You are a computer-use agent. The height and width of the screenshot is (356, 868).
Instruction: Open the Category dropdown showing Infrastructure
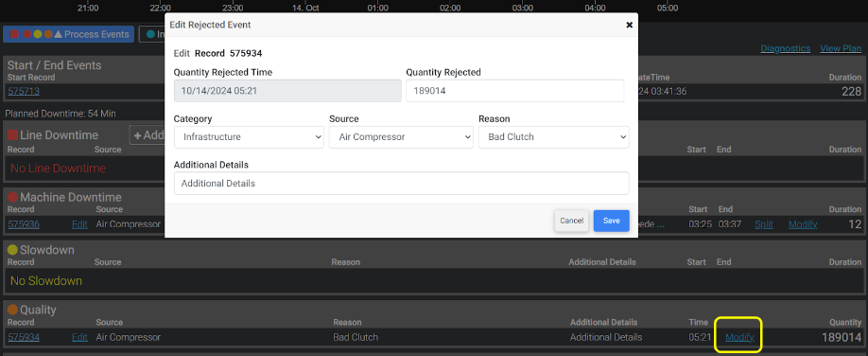pyautogui.click(x=249, y=137)
